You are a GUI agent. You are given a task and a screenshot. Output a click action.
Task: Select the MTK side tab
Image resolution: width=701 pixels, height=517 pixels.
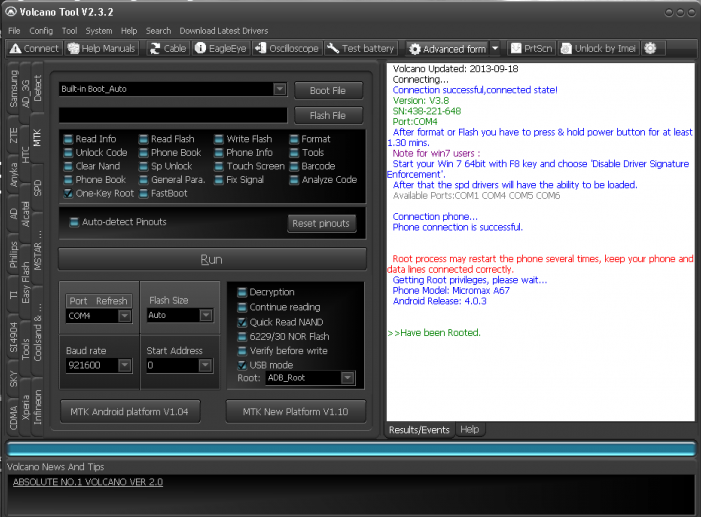(37, 137)
